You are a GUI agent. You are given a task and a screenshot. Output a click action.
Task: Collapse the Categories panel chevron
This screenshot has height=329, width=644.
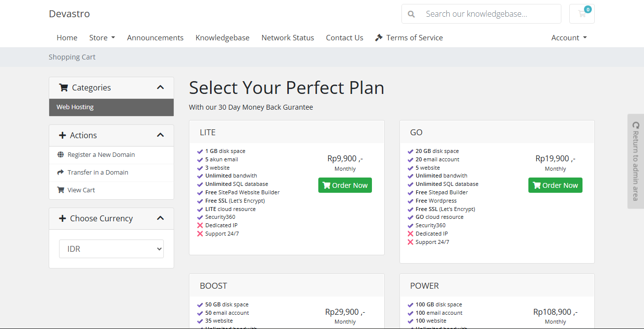pyautogui.click(x=160, y=88)
